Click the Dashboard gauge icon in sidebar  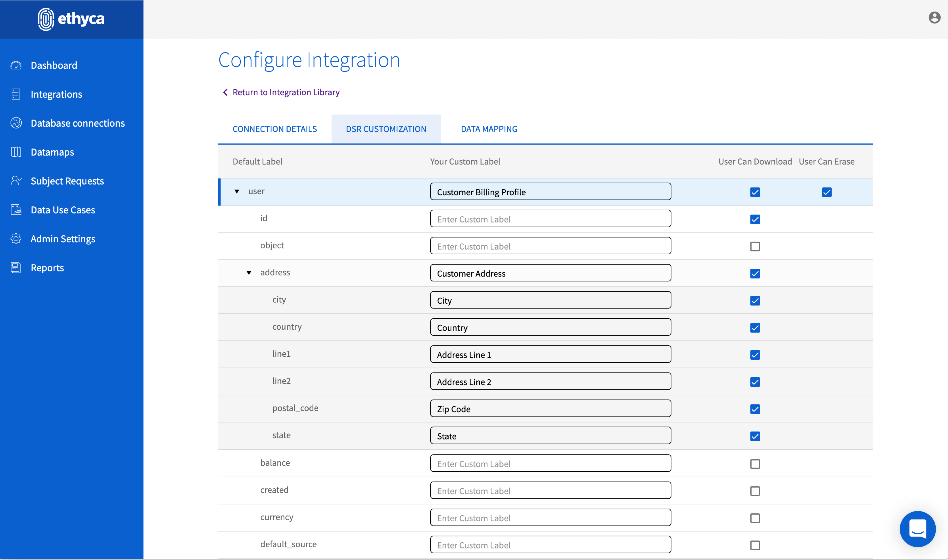tap(16, 65)
